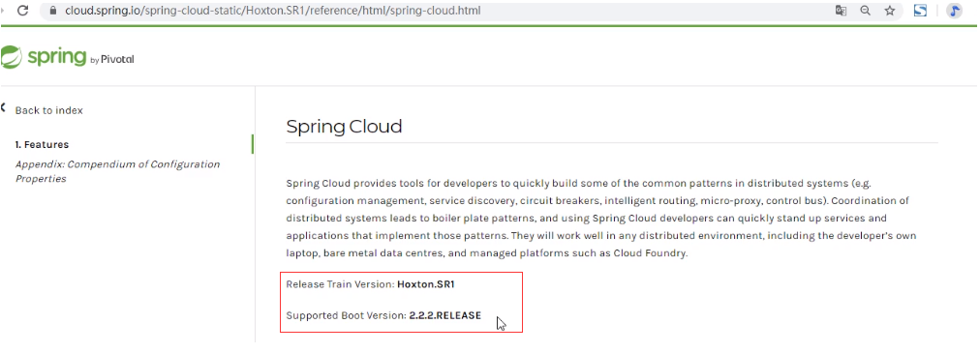The height and width of the screenshot is (353, 980).
Task: Go to Back to index link
Action: click(48, 110)
